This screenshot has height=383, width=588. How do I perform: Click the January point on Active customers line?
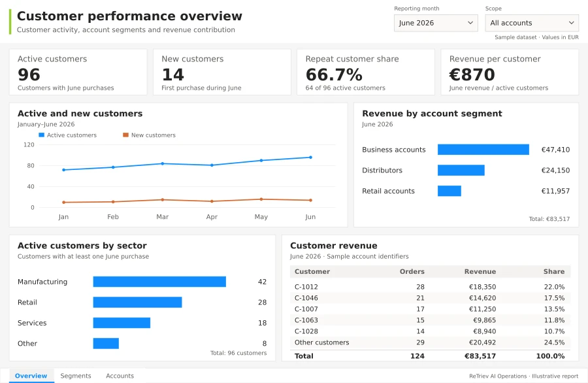[64, 170]
